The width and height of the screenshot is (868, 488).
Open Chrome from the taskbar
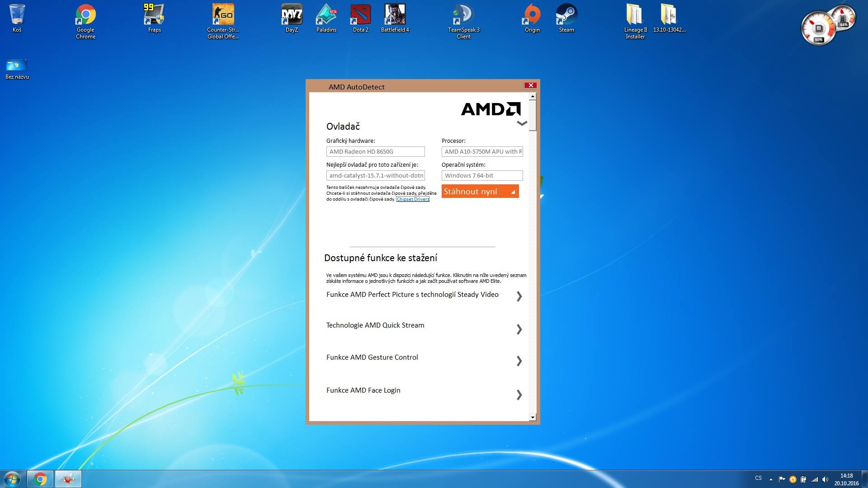[x=40, y=479]
